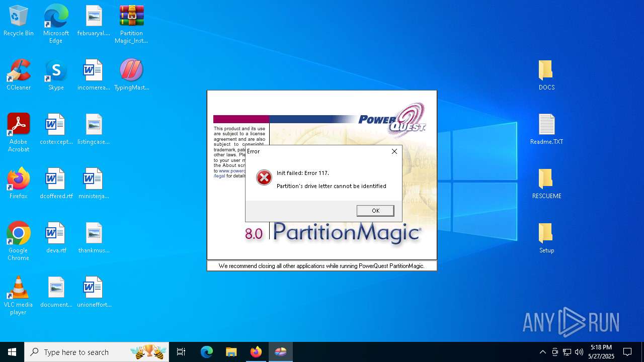This screenshot has height=362, width=644.
Task: Select CCleaner desktop shortcut
Action: click(x=19, y=75)
